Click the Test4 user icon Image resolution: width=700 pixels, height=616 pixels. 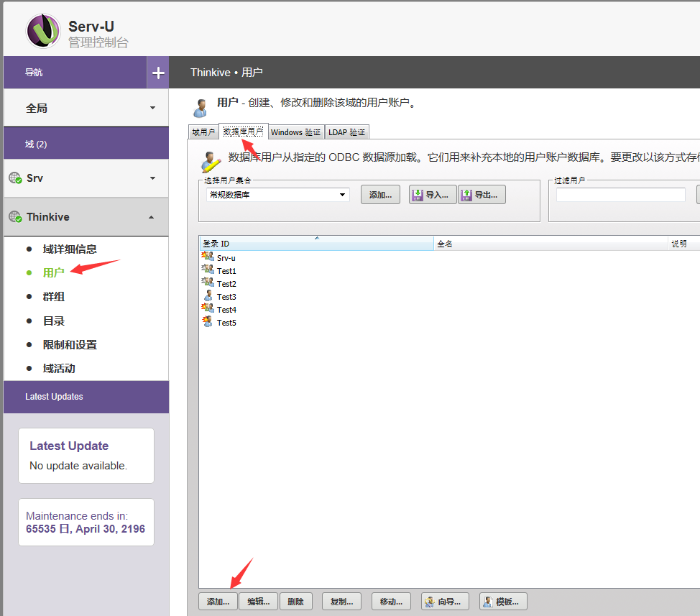pos(208,308)
